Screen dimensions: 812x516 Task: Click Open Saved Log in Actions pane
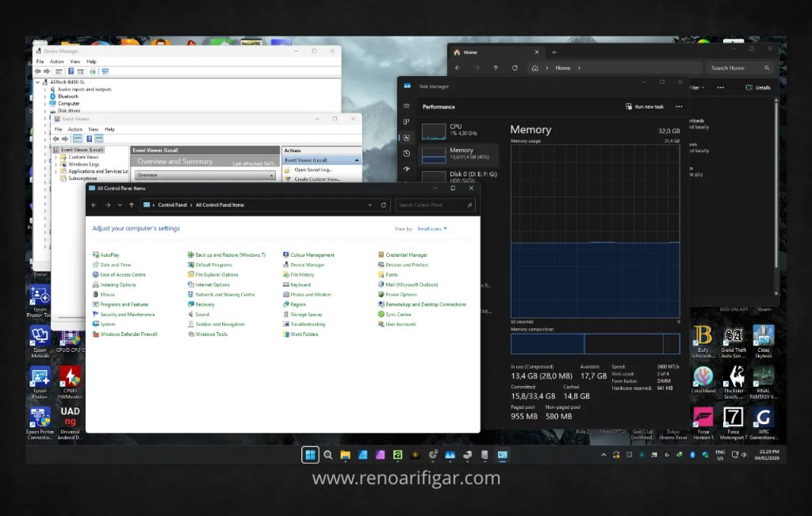point(312,170)
